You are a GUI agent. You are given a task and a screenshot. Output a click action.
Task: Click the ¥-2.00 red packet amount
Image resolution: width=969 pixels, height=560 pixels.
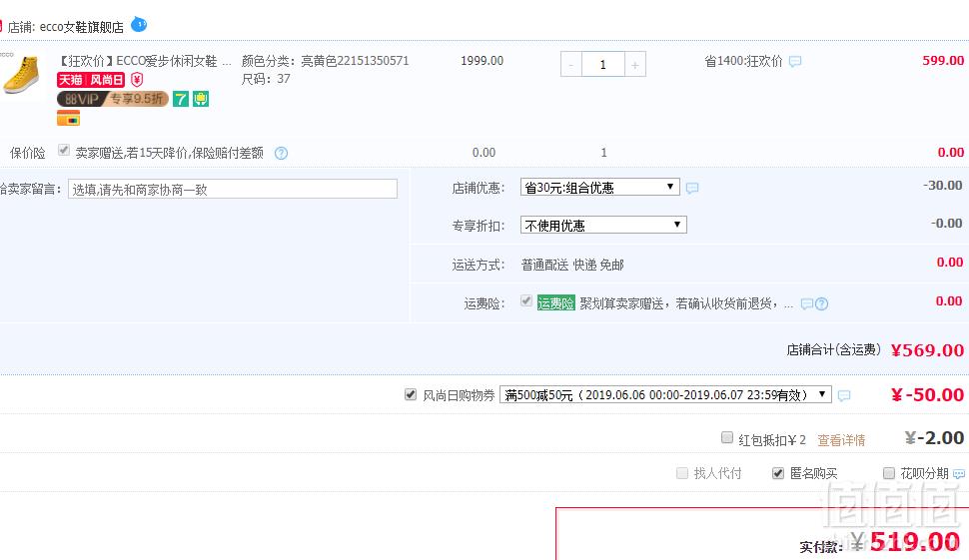click(934, 438)
